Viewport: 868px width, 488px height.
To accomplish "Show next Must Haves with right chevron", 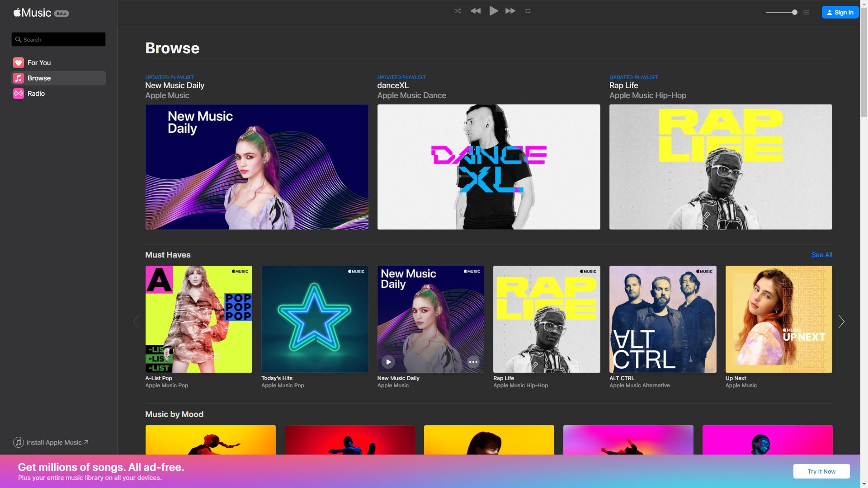I will coord(841,322).
